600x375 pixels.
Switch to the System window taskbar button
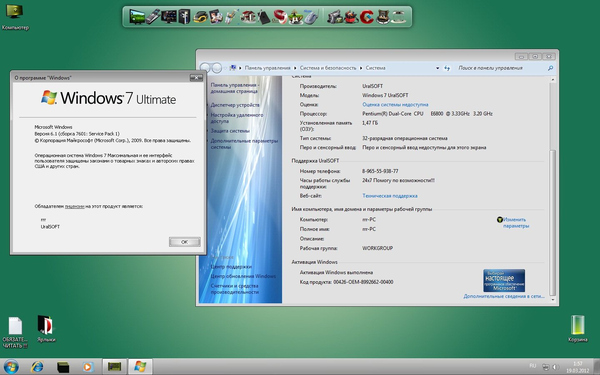point(114,367)
